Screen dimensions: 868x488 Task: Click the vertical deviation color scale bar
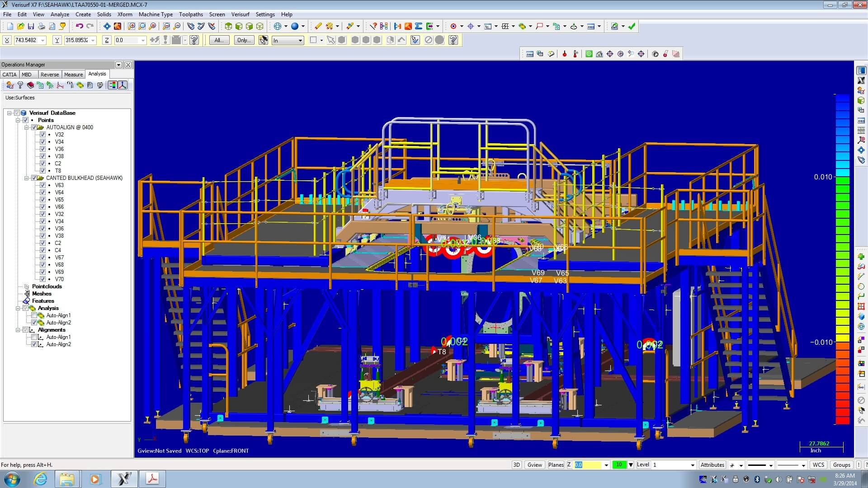point(843,259)
